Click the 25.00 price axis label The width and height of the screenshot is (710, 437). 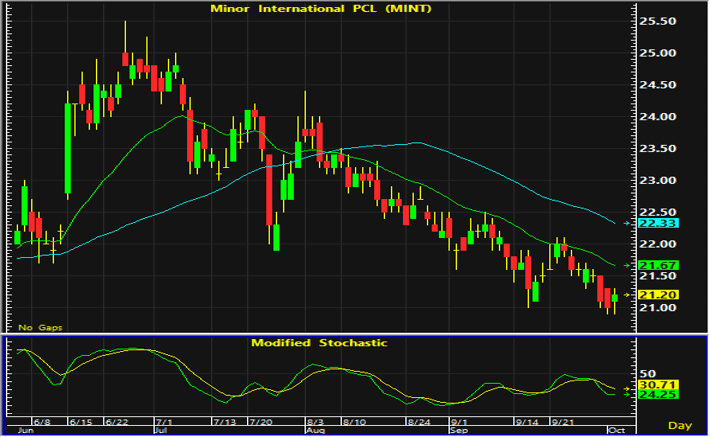click(657, 53)
